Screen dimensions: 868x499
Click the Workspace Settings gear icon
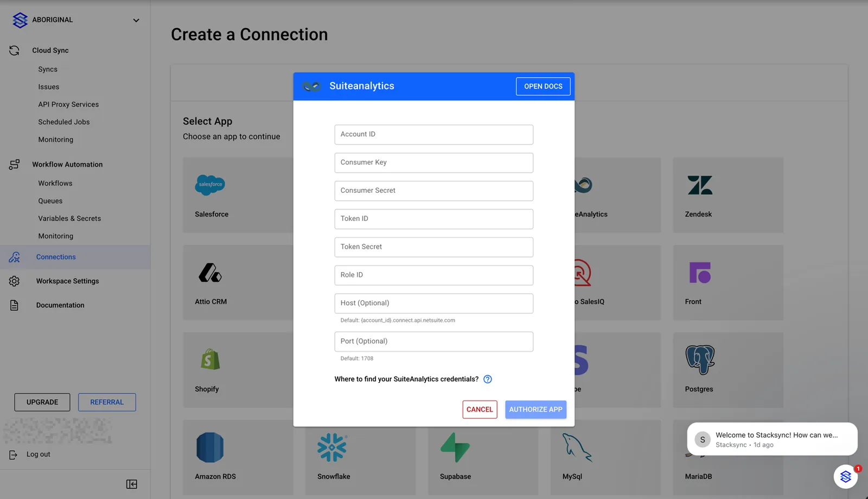(15, 281)
